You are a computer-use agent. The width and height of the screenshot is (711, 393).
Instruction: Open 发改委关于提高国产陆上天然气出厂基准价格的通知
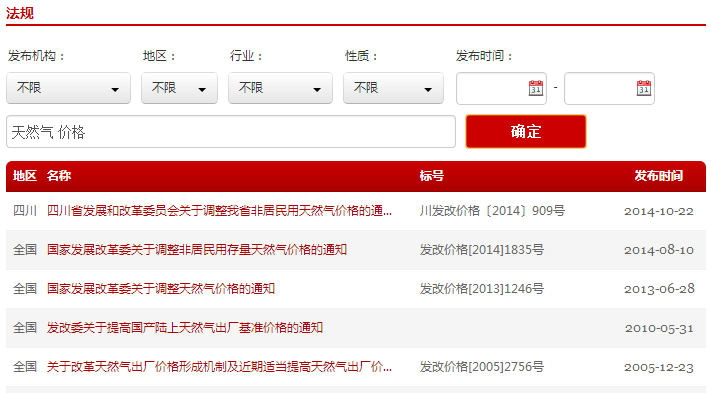[x=185, y=328]
